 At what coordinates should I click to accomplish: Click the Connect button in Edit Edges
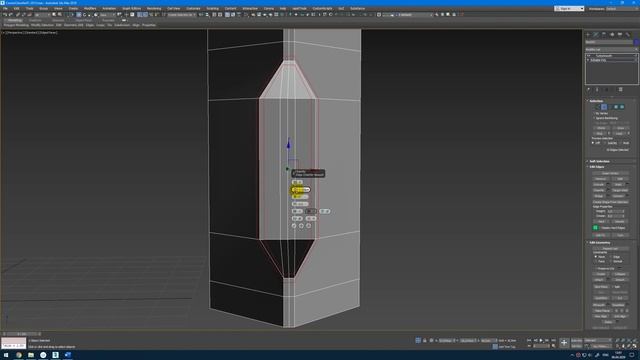coord(619,196)
